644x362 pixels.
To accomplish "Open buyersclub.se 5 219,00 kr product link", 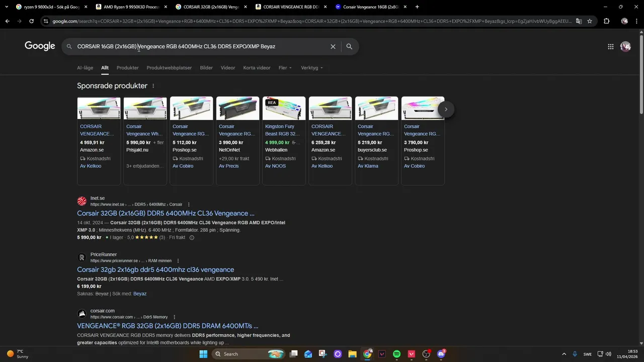I will [x=376, y=141].
